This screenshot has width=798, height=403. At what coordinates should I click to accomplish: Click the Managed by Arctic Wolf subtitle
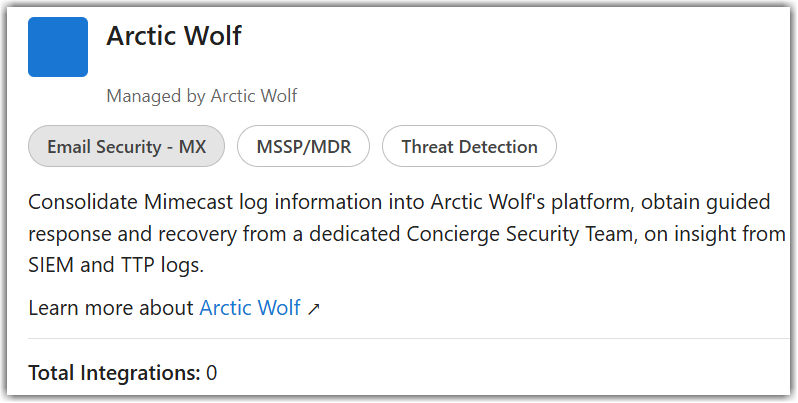201,96
